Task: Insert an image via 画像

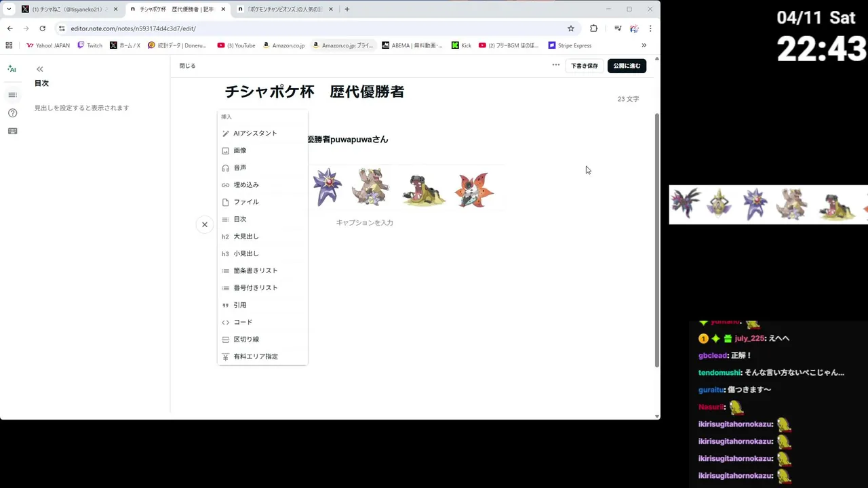Action: 262,150
